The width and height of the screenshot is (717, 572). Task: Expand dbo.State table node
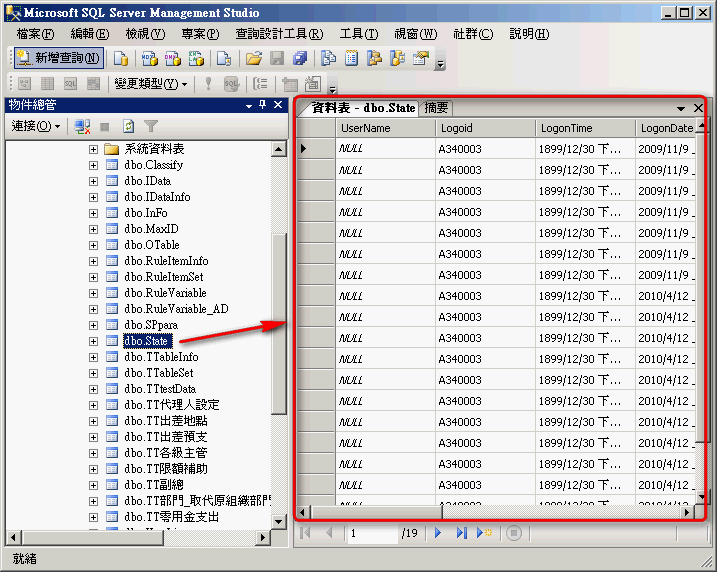tap(93, 341)
